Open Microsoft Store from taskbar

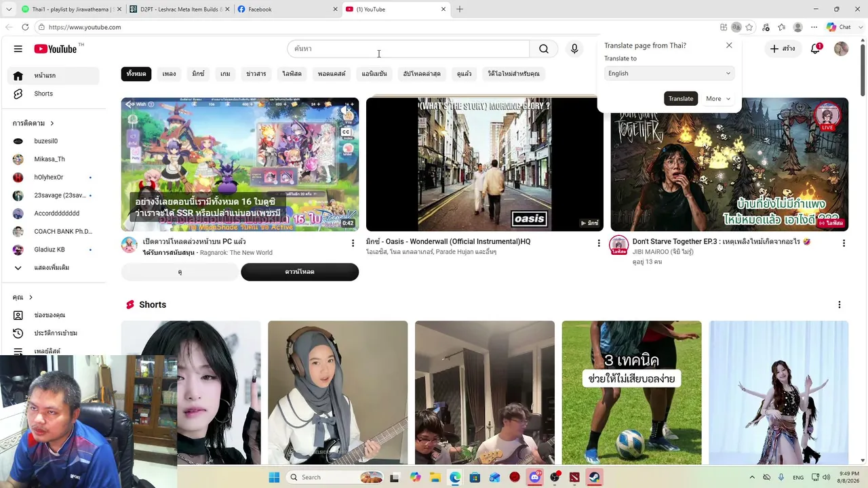click(x=475, y=477)
